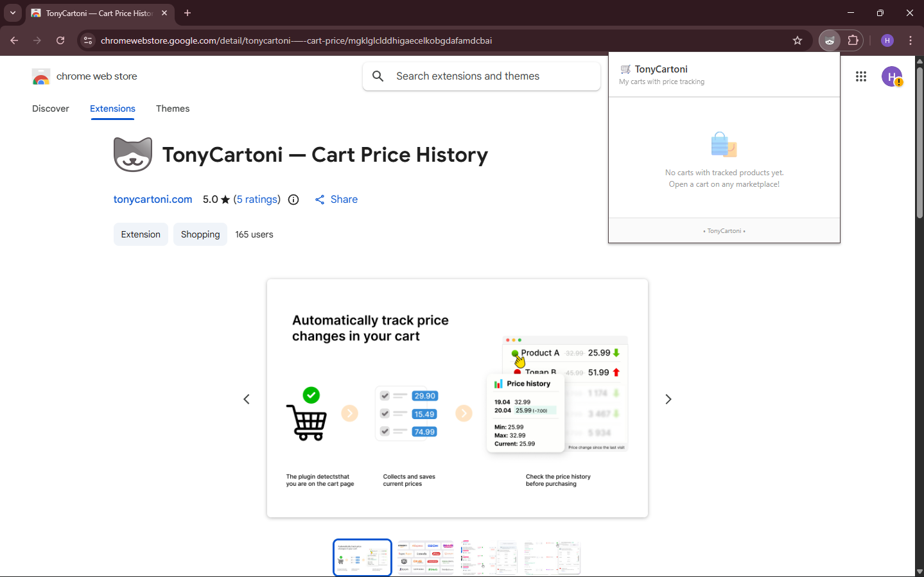
Task: Go back to the previous page
Action: [14, 40]
